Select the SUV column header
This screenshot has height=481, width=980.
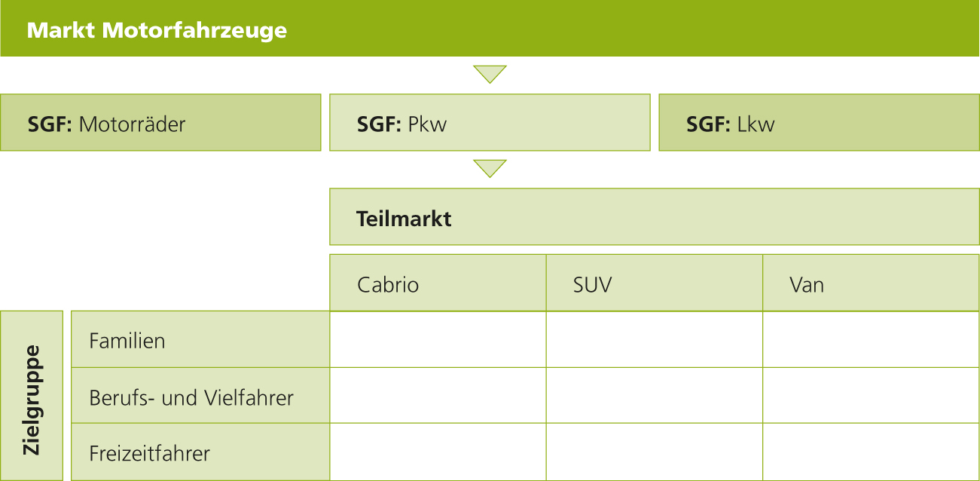(654, 283)
